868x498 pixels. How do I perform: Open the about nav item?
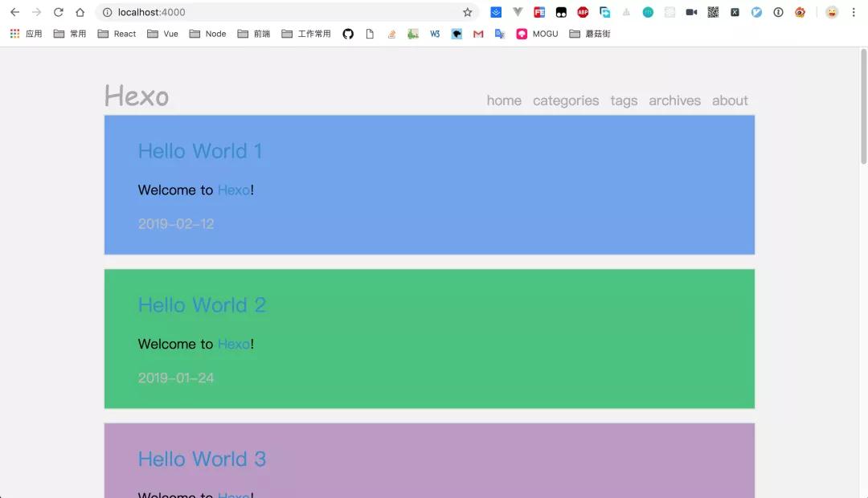(730, 100)
